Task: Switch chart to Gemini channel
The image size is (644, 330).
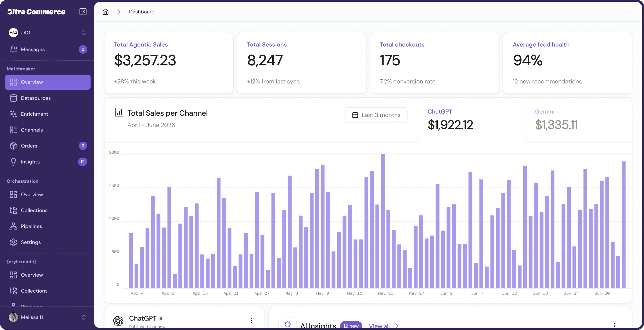Action: click(578, 120)
